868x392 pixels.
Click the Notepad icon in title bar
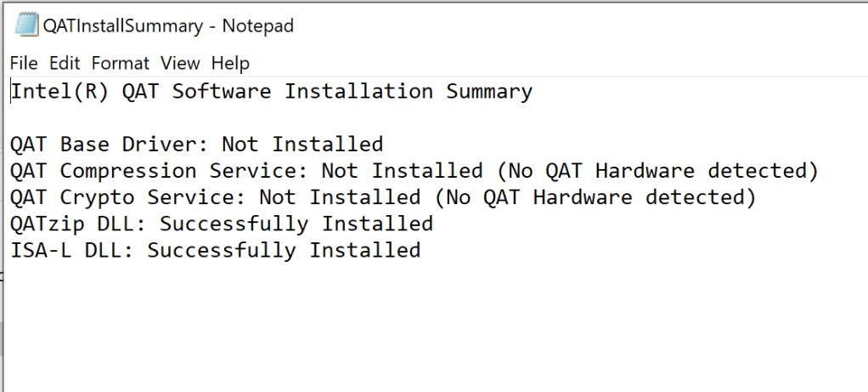pos(25,25)
